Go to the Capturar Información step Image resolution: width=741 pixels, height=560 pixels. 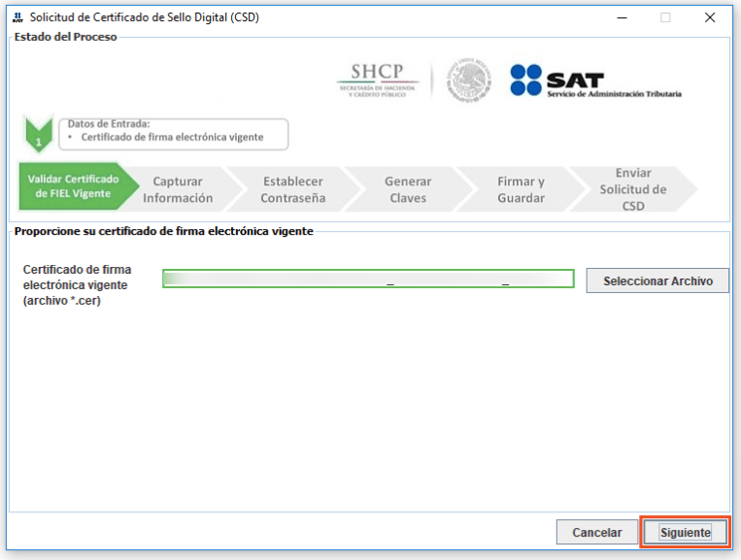pos(179,189)
